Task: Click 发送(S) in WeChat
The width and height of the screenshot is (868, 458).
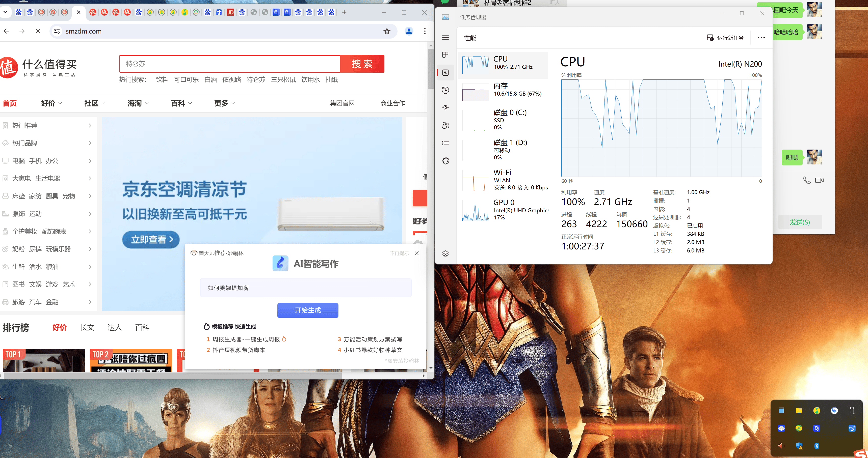Action: 800,222
